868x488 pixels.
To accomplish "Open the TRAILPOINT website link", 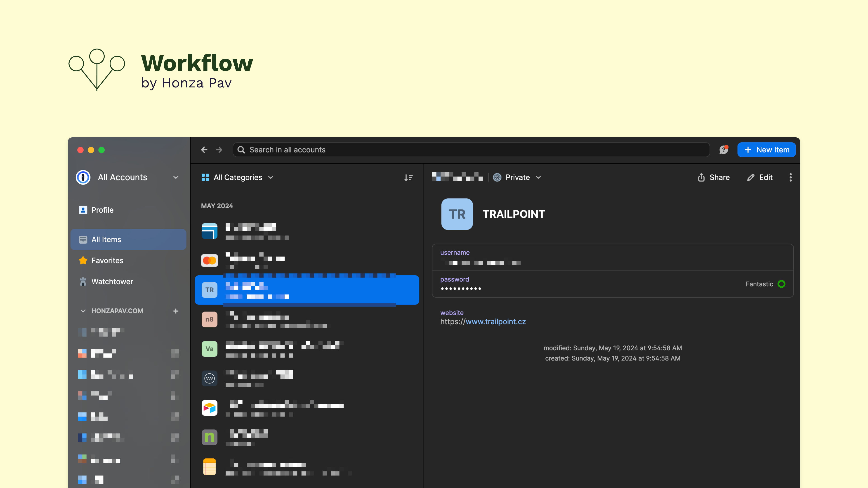I will pyautogui.click(x=483, y=322).
